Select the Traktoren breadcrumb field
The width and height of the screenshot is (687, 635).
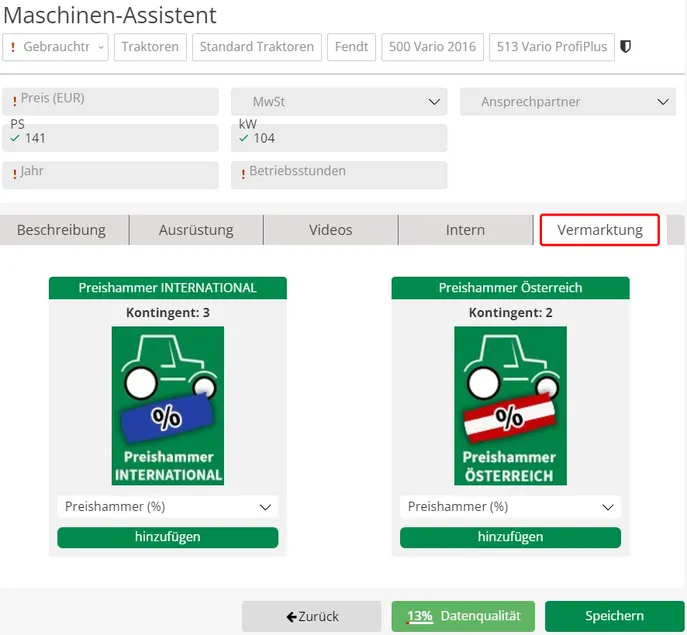pyautogui.click(x=150, y=47)
